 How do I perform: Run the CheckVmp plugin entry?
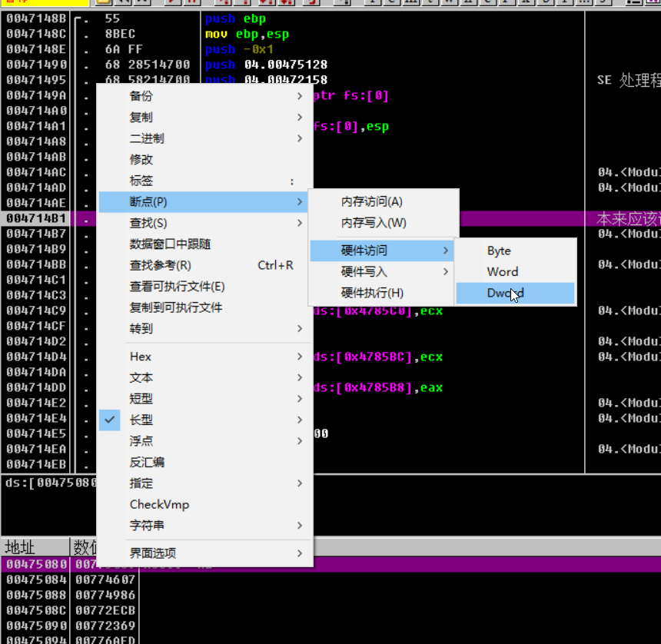(x=206, y=504)
